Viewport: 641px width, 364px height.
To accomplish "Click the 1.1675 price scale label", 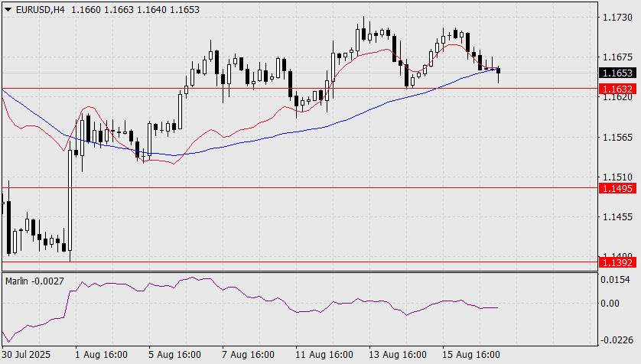I will (618, 57).
